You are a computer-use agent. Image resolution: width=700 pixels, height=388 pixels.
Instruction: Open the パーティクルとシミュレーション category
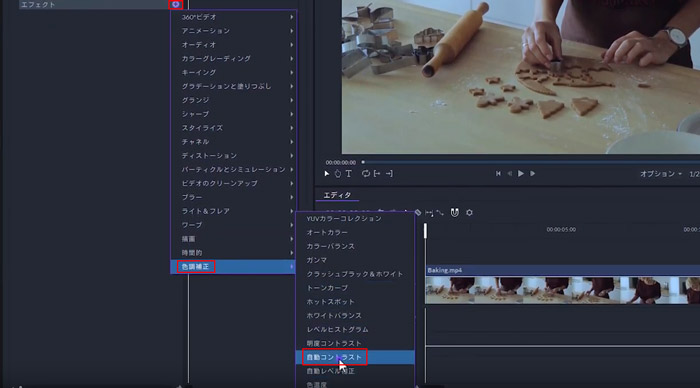233,169
